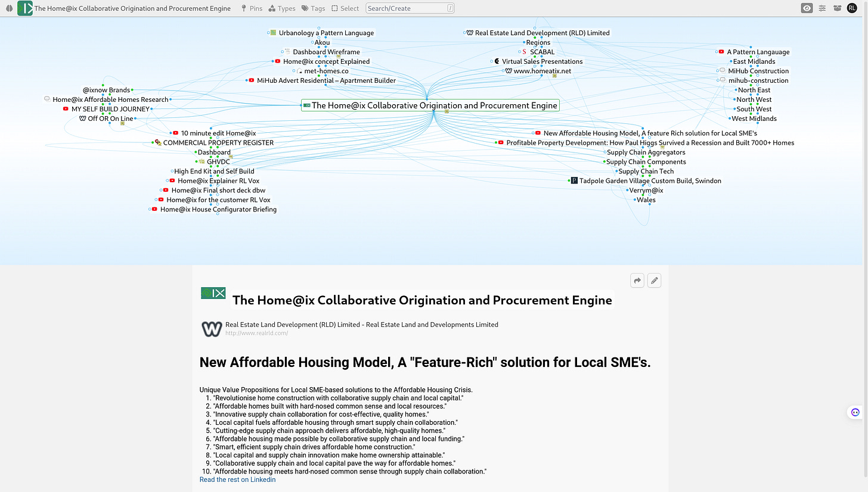Click the brain icon at top-left
The image size is (868, 492).
10,8
